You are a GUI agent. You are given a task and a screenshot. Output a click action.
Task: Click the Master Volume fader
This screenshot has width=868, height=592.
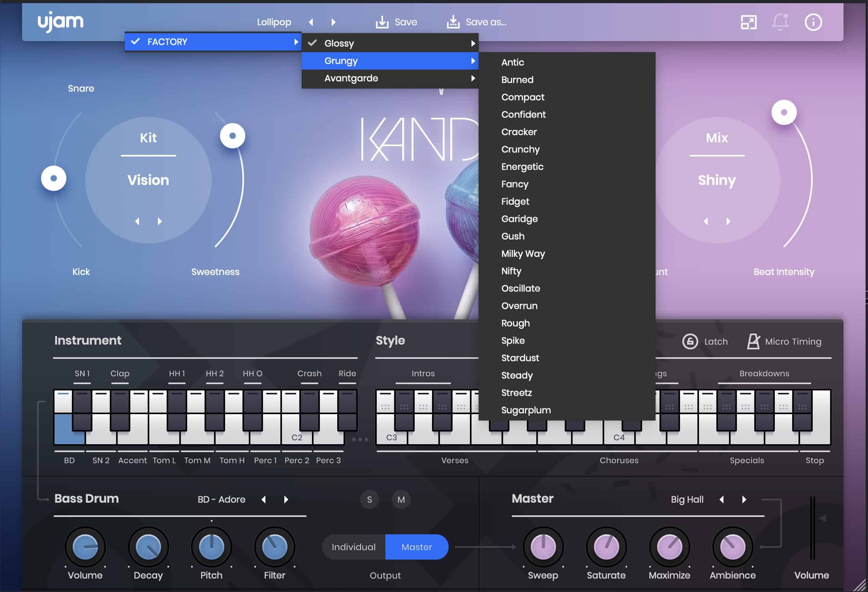[x=812, y=528]
